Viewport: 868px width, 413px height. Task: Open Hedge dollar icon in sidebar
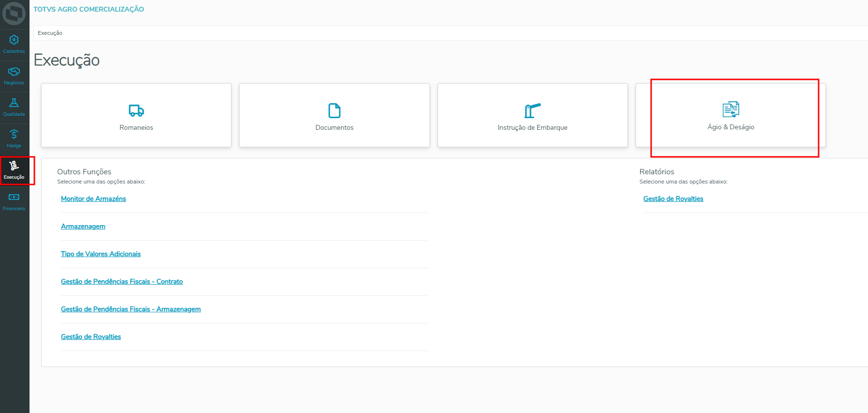point(14,134)
